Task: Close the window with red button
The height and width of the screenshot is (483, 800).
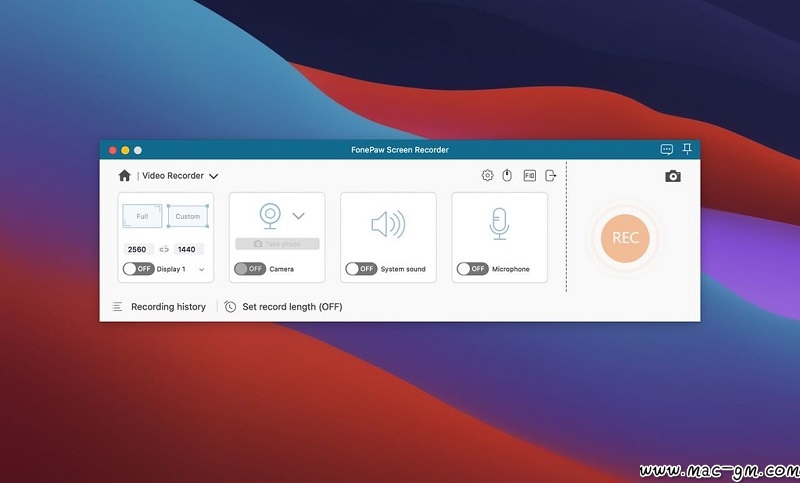Action: pyautogui.click(x=113, y=150)
